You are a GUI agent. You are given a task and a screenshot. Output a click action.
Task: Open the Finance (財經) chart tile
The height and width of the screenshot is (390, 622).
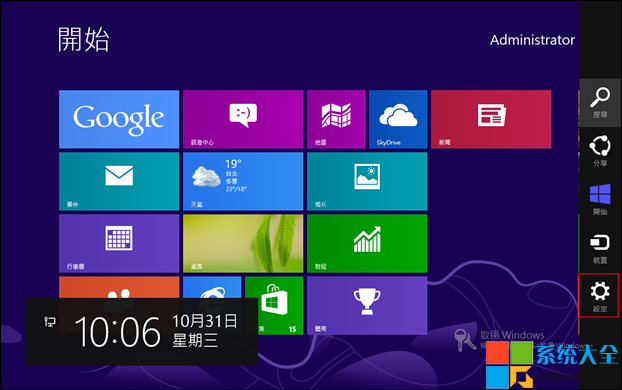pyautogui.click(x=367, y=243)
